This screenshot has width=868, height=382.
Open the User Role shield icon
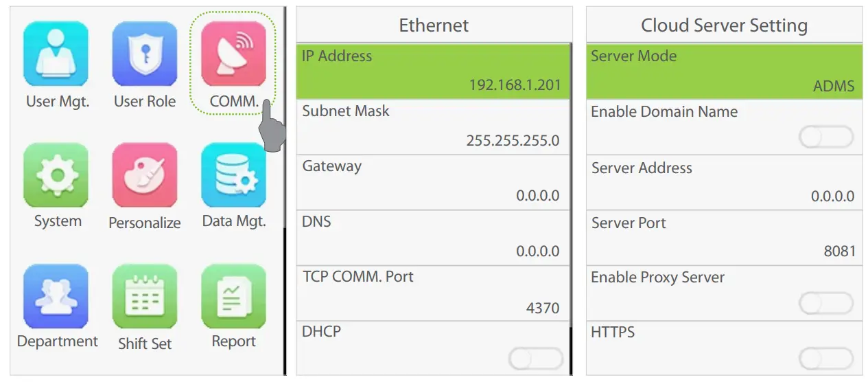145,54
